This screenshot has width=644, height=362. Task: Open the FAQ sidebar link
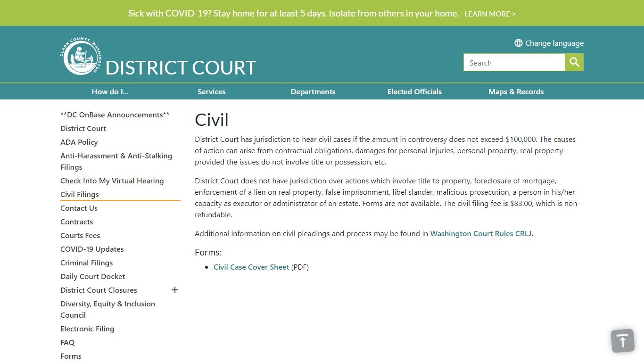click(67, 343)
